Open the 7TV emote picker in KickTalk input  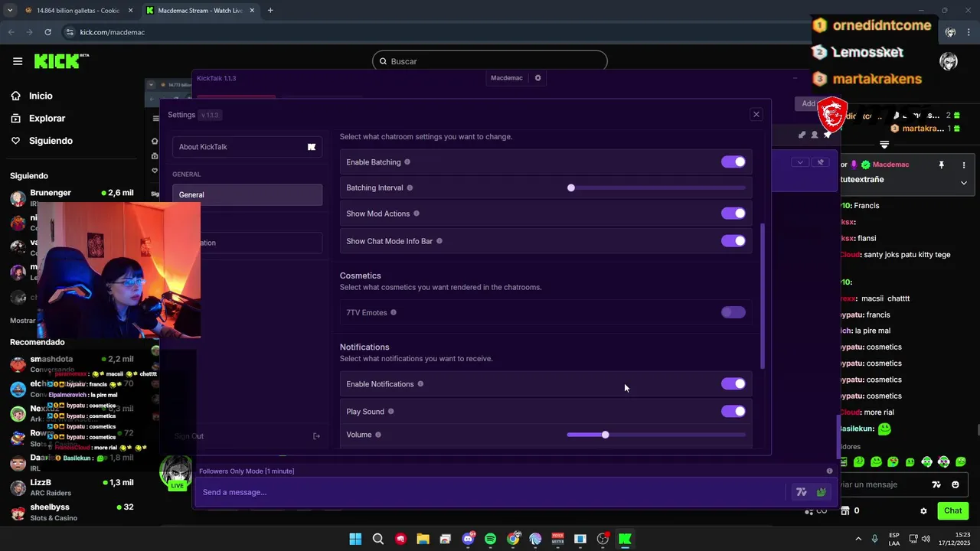[801, 492]
